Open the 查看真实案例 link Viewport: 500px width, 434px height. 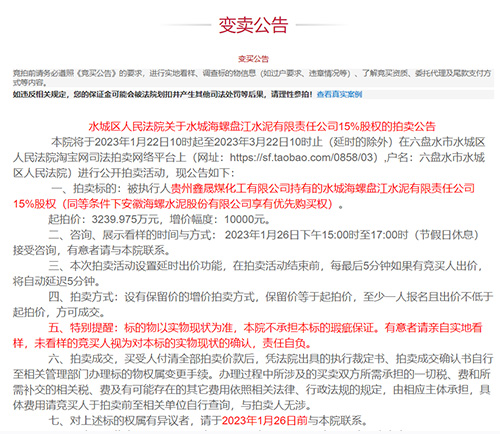339,95
